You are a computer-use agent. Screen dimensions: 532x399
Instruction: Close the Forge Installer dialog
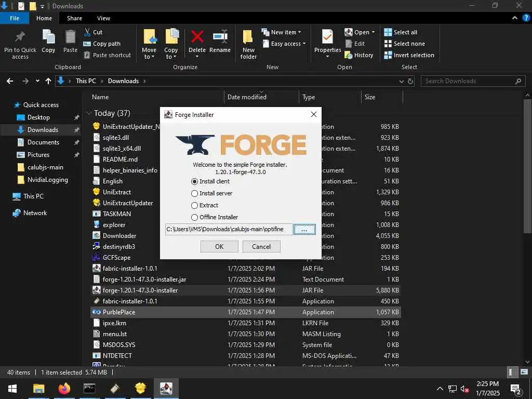point(314,114)
